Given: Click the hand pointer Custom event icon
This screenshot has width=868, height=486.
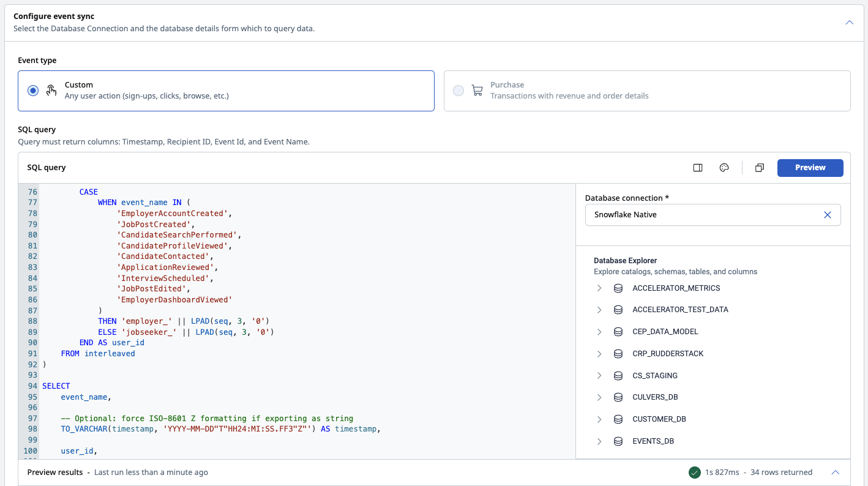Looking at the screenshot, I should tap(51, 90).
